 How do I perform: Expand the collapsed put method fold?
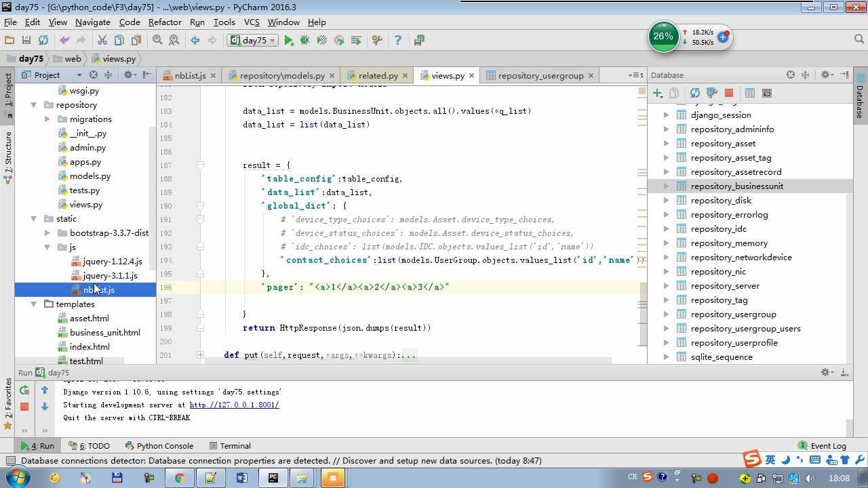click(x=200, y=355)
